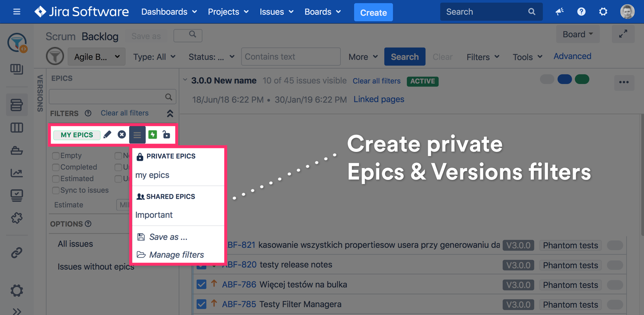The width and height of the screenshot is (644, 315).
Task: Click the Contains text input field
Action: click(x=290, y=57)
